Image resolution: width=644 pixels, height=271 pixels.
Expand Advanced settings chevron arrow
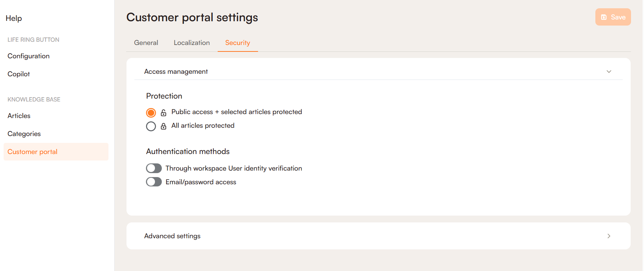pos(609,236)
